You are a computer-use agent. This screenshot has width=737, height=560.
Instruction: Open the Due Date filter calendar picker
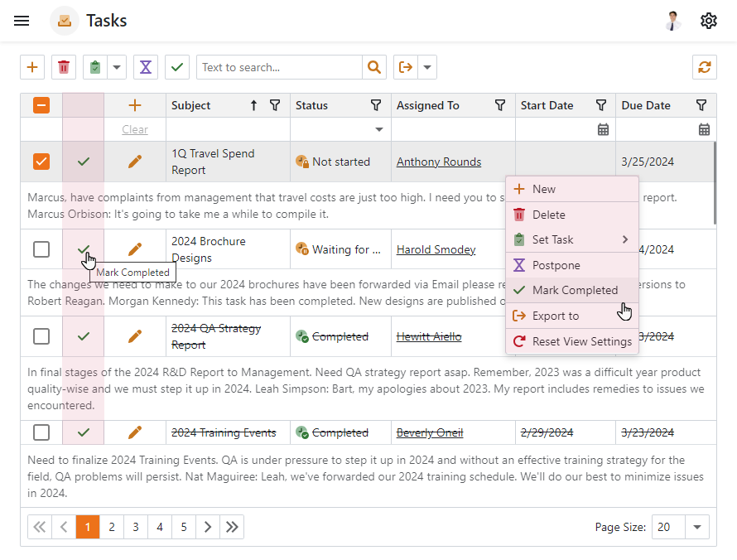(704, 129)
